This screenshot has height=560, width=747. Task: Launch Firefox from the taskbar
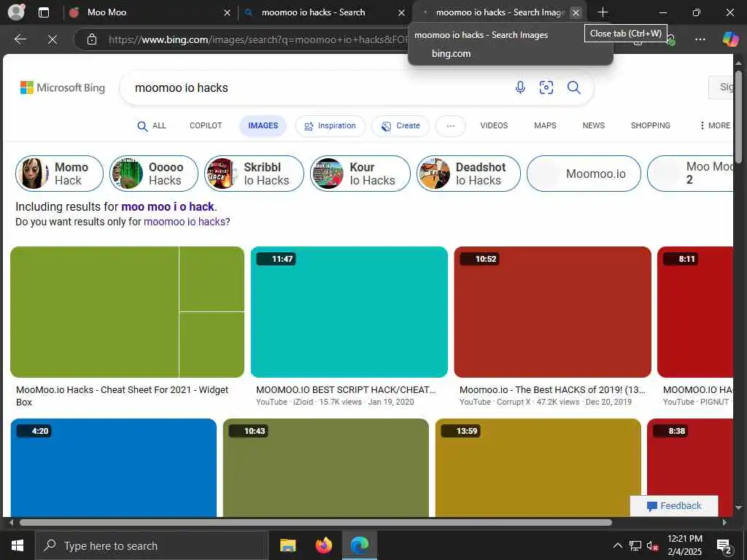[x=323, y=545]
